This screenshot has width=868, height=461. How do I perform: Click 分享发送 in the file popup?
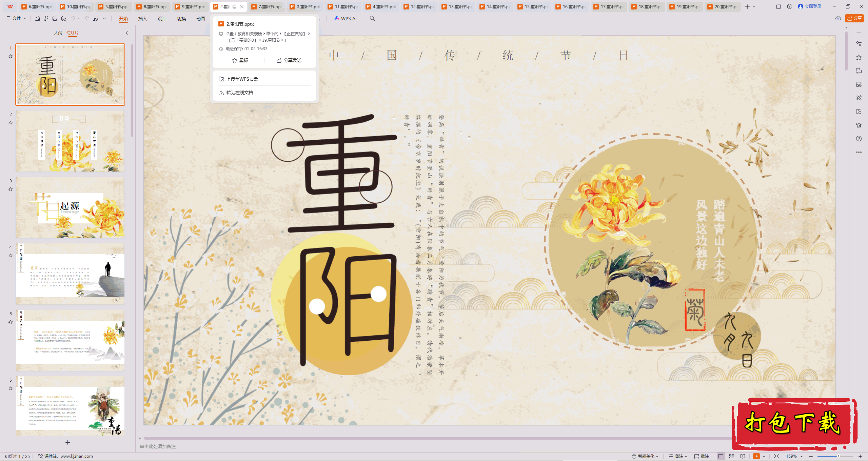(x=289, y=60)
